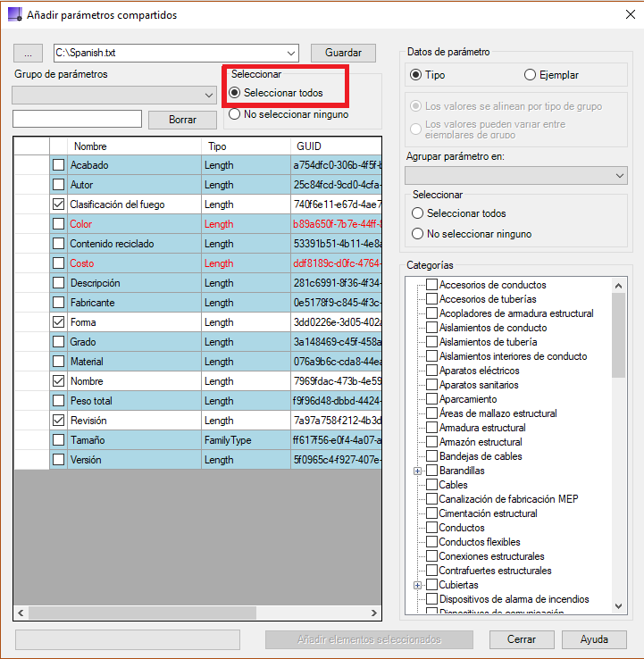Viewport: 644px width, 659px height.
Task: Check Armadura estructural category
Action: (x=431, y=428)
